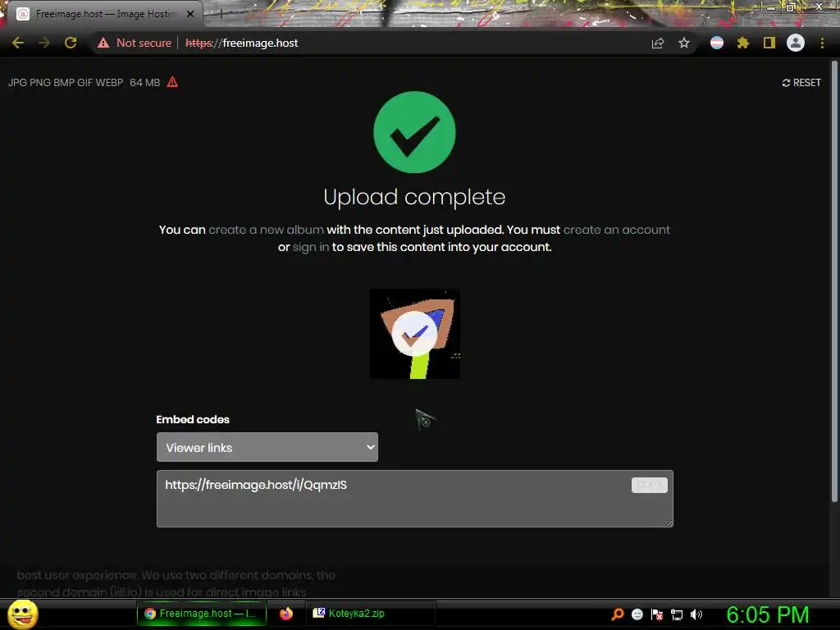This screenshot has height=630, width=840.
Task: Open a new tab with plus button
Action: pos(221,14)
